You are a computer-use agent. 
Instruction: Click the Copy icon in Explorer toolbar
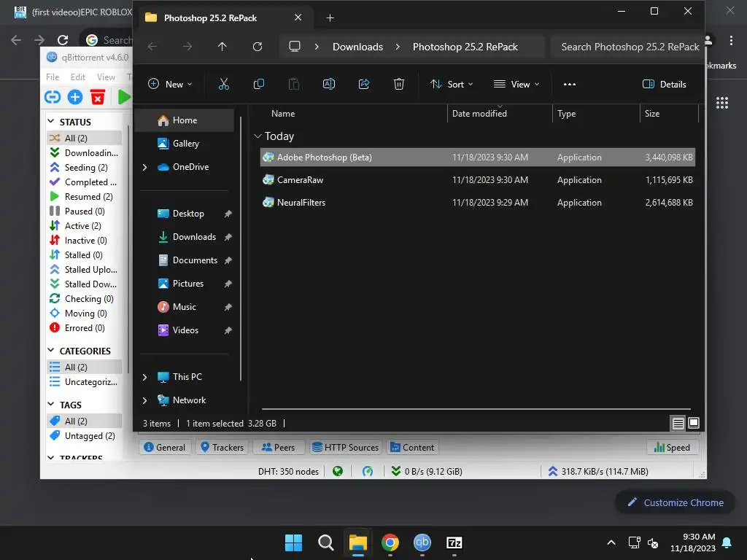(x=259, y=85)
